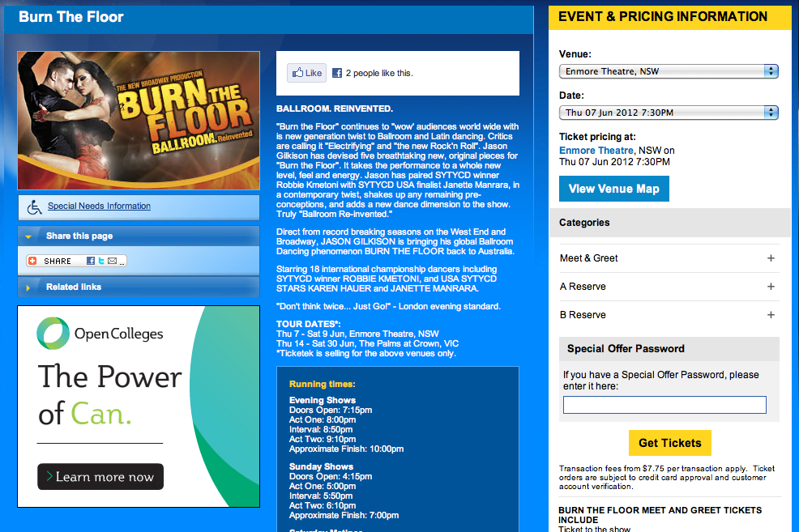799x532 pixels.
Task: Click the 'EVENT & PRICING INFORMATION' header
Action: click(x=663, y=17)
